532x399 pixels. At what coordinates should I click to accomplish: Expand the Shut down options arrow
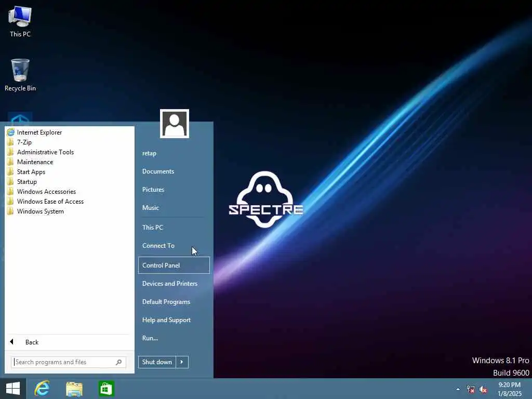182,362
